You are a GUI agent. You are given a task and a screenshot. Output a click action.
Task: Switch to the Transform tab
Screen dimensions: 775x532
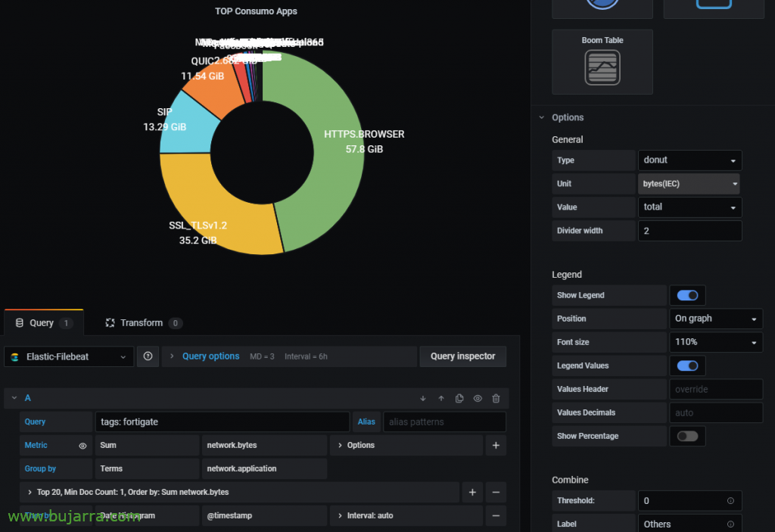click(142, 322)
